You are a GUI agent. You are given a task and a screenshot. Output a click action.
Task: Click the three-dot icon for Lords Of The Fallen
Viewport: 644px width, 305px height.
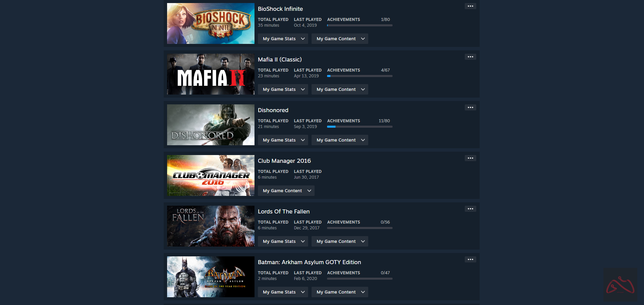470,209
